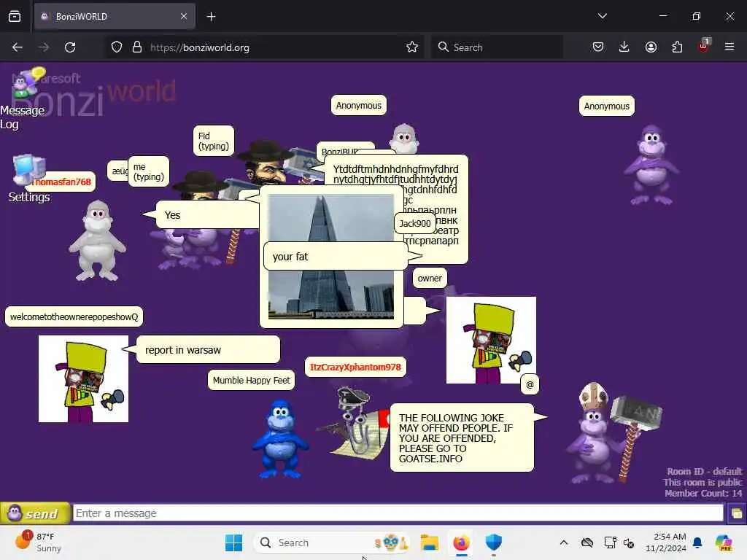Open the Firefox View icon in tab bar
Image resolution: width=747 pixels, height=560 pixels.
(x=15, y=16)
